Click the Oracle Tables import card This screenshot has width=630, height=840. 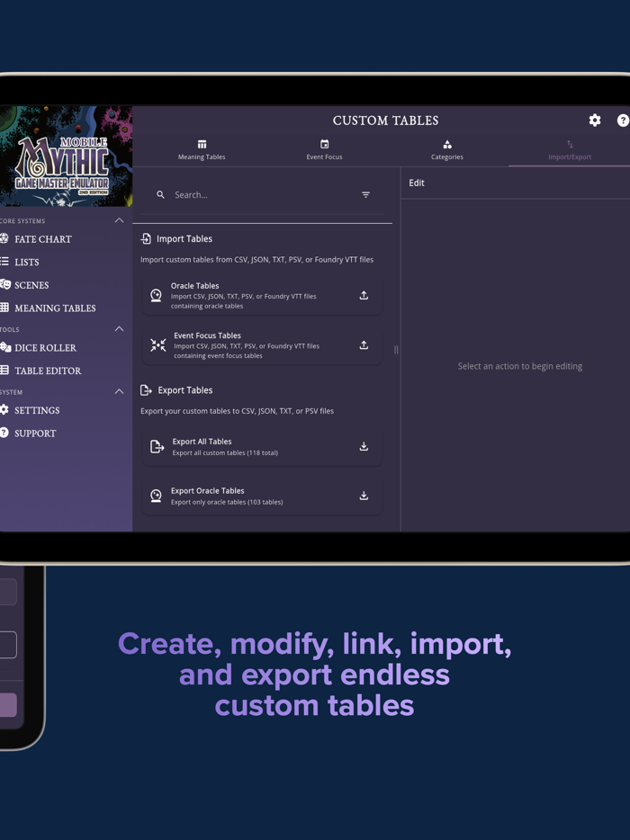pyautogui.click(x=262, y=295)
